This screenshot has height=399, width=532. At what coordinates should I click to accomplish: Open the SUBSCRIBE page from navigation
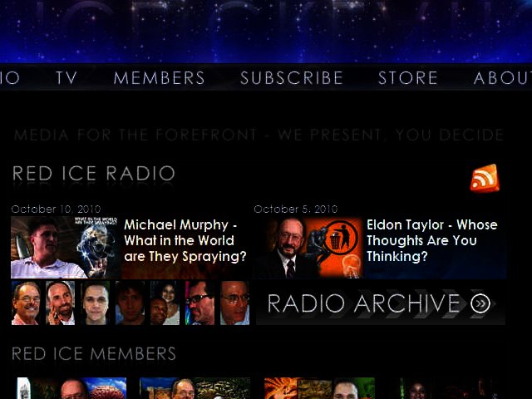click(x=292, y=78)
